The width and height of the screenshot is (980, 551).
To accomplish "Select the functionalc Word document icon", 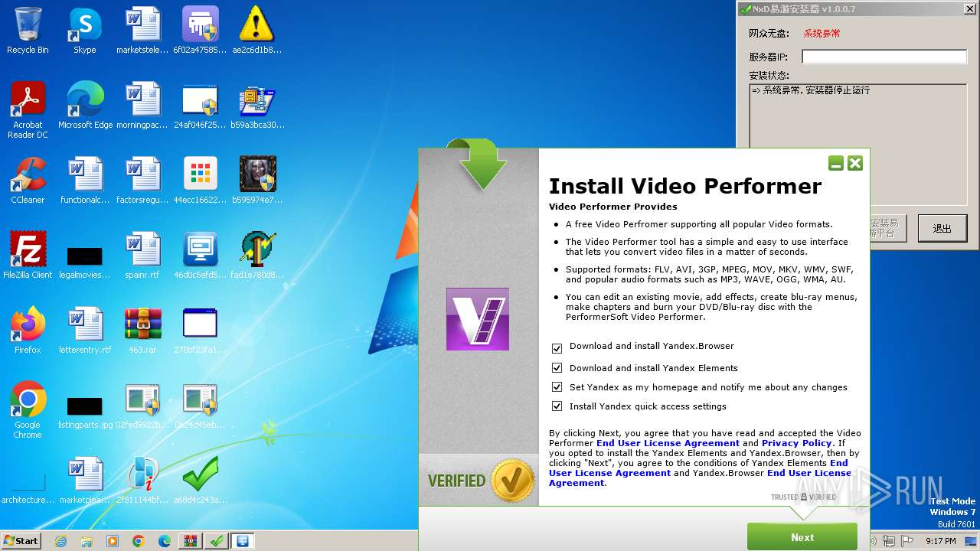I will click(x=85, y=181).
